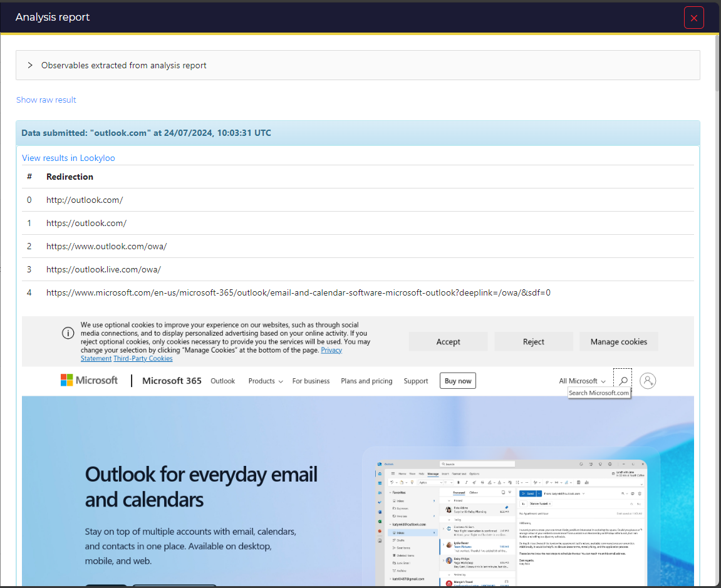721x588 pixels.
Task: Select the microsoft.com final redirection URL
Action: [x=298, y=292]
